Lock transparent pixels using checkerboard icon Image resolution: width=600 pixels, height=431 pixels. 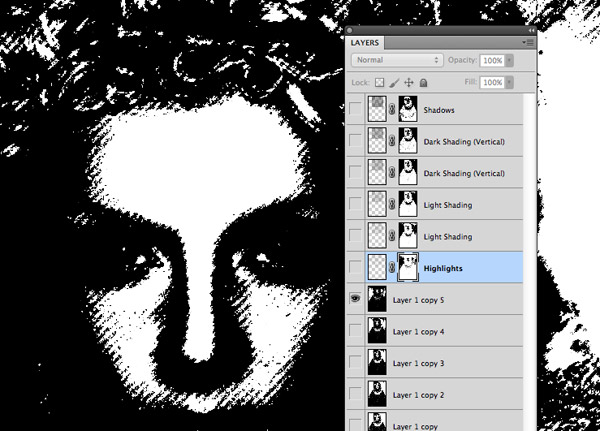pyautogui.click(x=379, y=83)
